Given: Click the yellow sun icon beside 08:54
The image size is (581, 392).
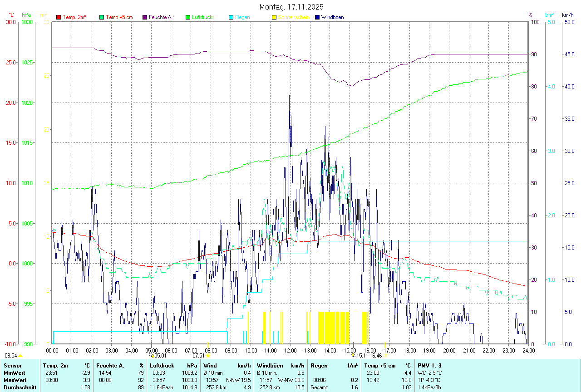Looking at the screenshot, I should [20, 356].
